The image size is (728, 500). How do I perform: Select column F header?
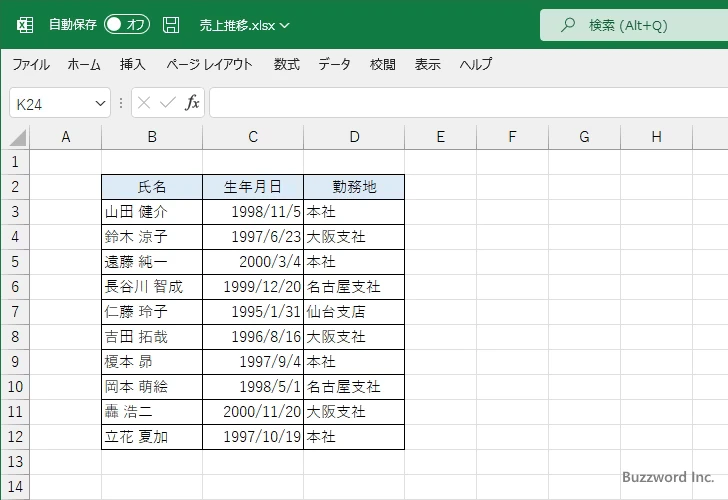pos(513,137)
